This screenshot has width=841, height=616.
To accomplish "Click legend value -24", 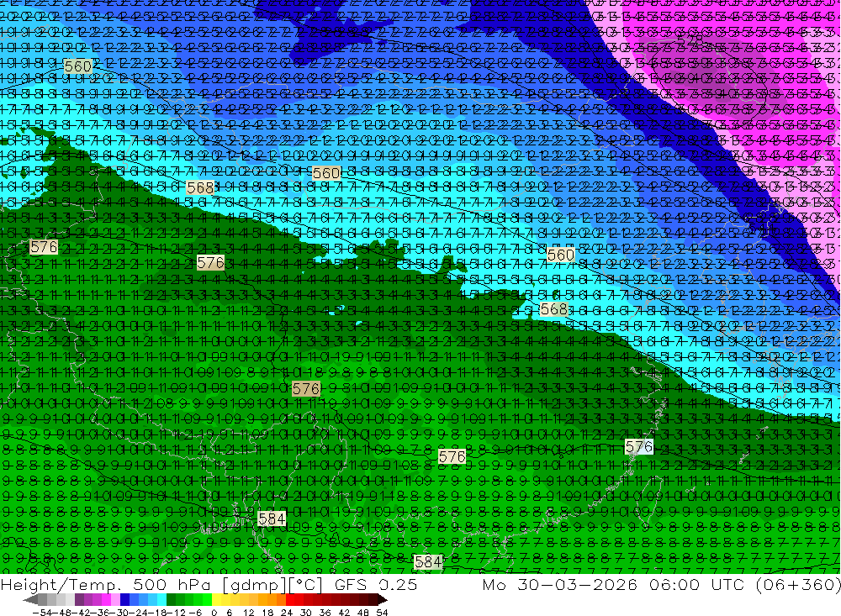I will (139, 613).
